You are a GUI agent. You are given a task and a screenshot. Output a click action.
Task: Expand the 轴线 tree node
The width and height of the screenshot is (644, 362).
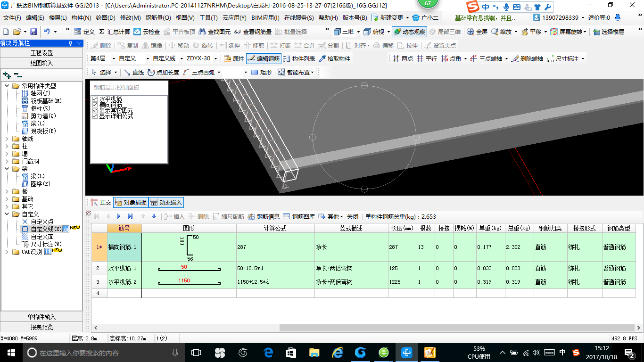(8, 139)
